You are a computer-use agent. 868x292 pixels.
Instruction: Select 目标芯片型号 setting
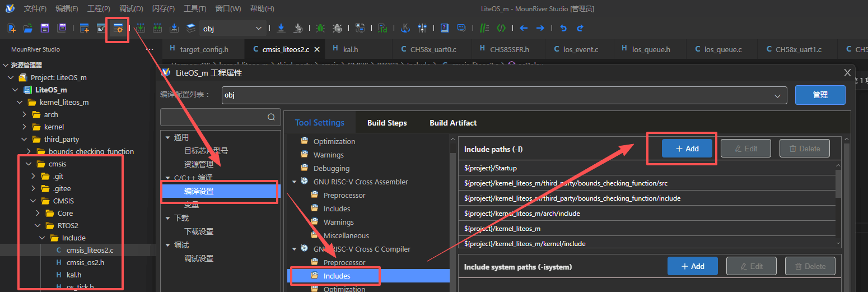tap(206, 151)
